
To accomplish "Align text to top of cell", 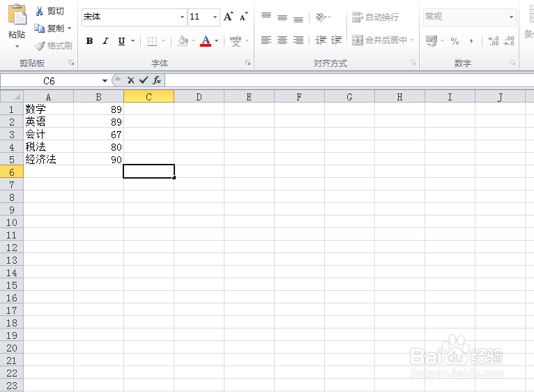I will tap(266, 17).
